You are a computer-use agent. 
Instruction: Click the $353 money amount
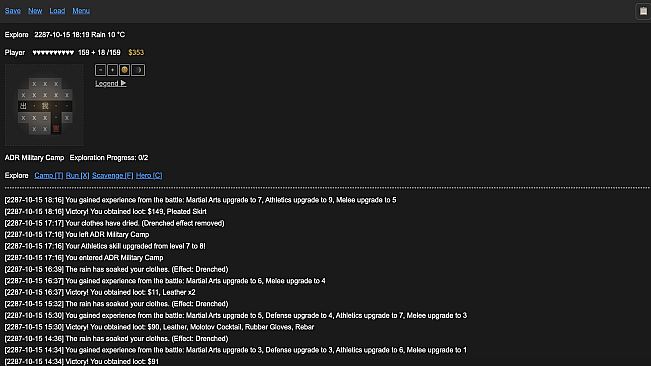point(136,53)
